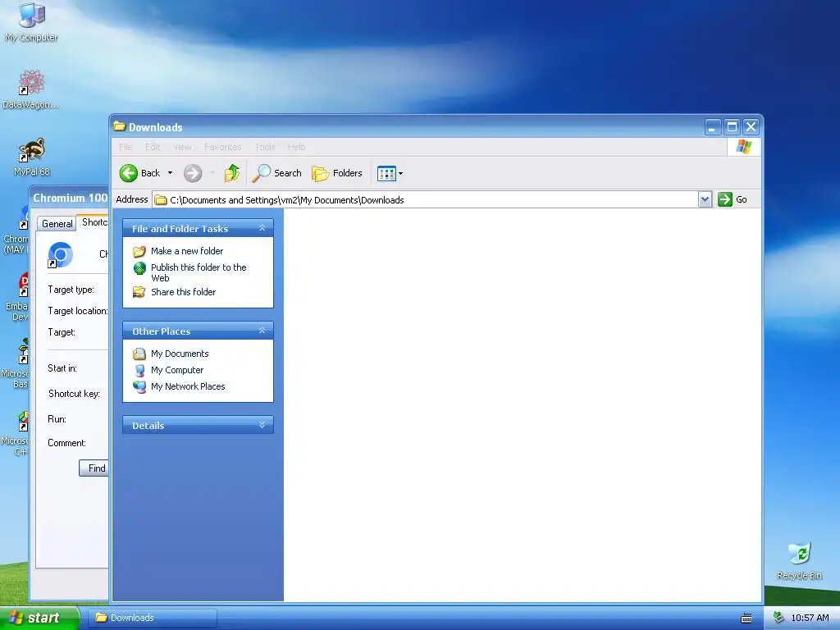The image size is (840, 630).
Task: Select My Computer desktop icon
Action: point(32,22)
